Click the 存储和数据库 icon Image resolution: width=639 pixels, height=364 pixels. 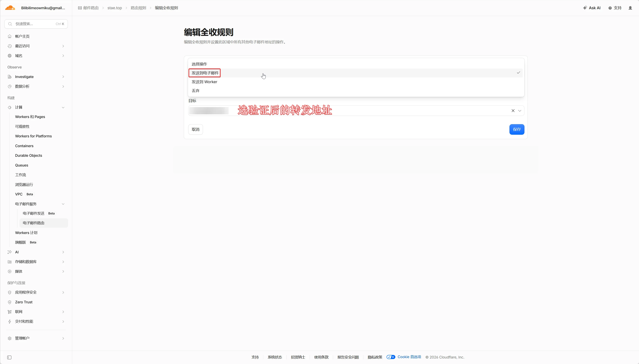click(10, 262)
